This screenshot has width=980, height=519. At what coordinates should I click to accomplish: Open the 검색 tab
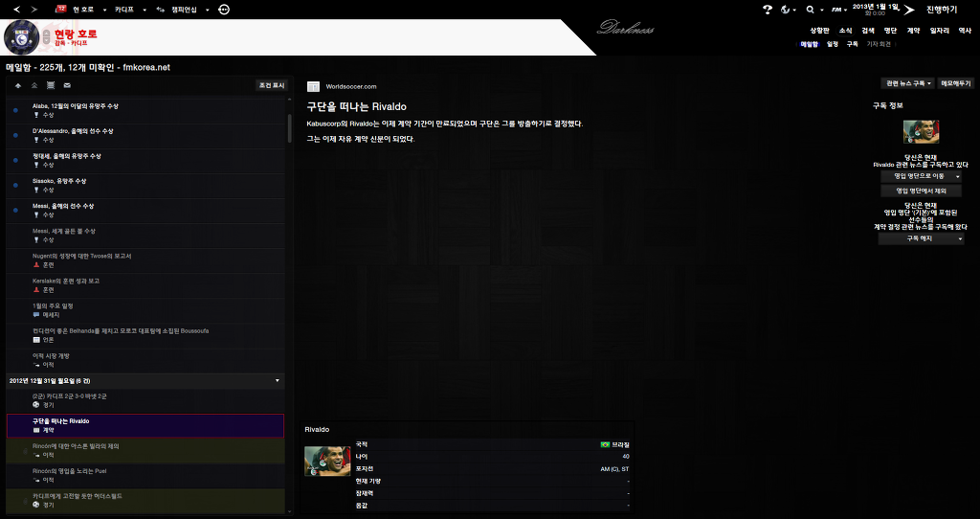point(867,30)
